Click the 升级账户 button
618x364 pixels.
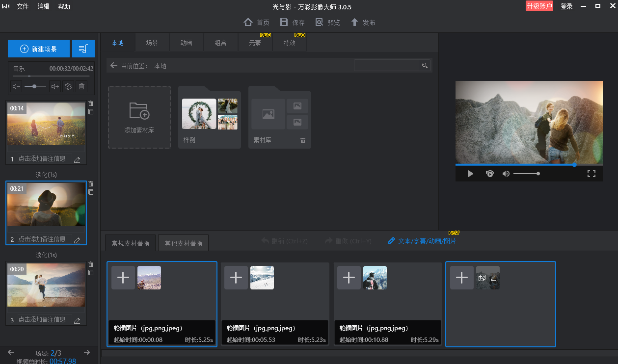point(539,6)
